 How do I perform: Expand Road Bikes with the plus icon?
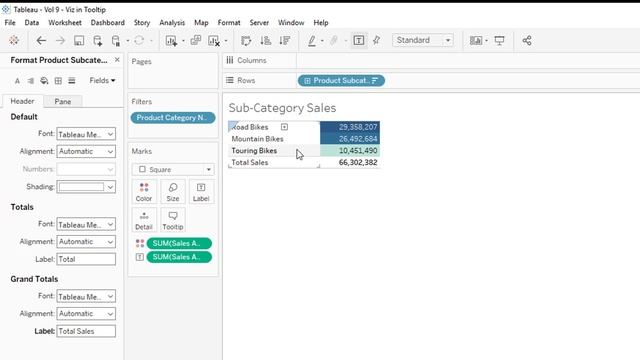click(284, 127)
